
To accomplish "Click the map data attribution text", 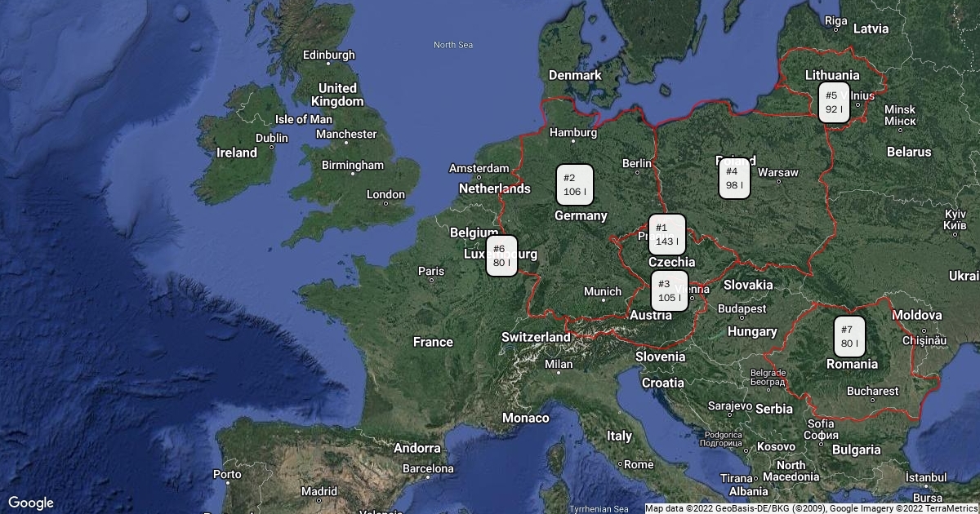I will (811, 508).
